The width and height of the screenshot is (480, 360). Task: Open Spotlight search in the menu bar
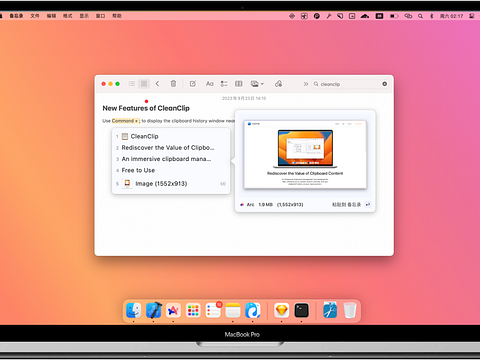(421, 16)
